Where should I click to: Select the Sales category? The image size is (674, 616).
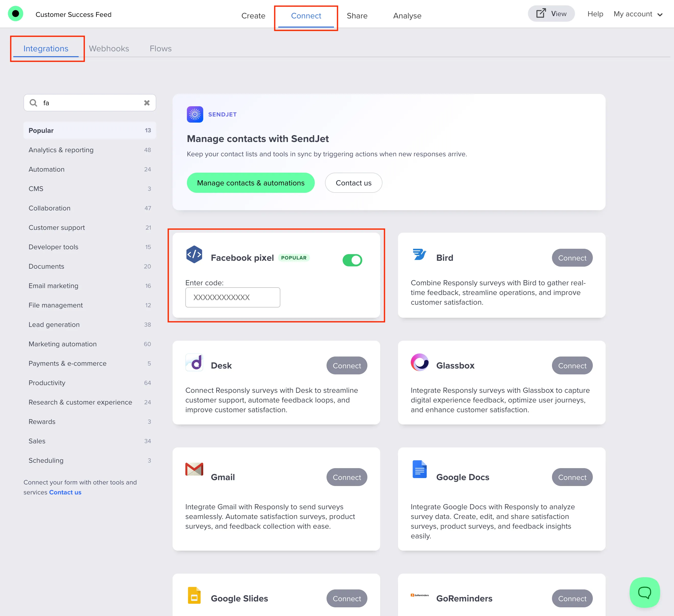pyautogui.click(x=90, y=441)
